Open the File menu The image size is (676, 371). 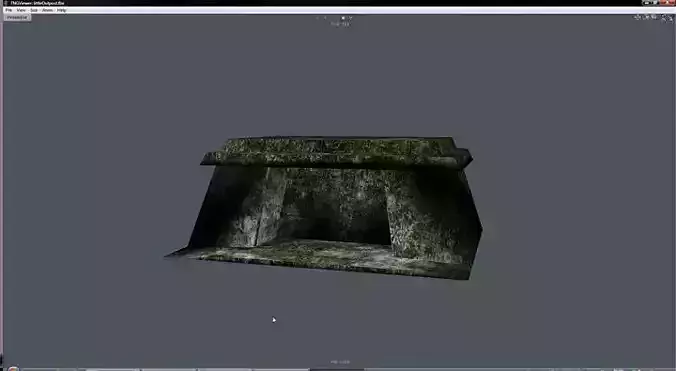pyautogui.click(x=9, y=10)
